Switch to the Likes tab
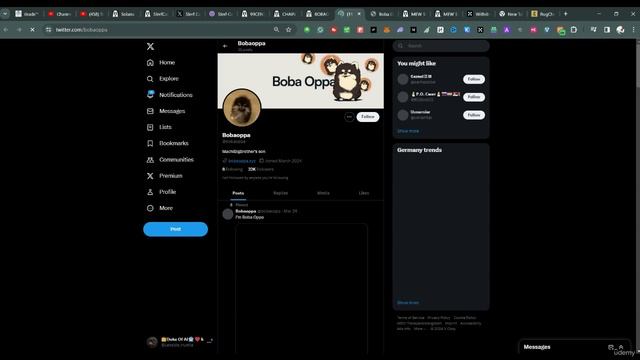This screenshot has height=360, width=640. 364,193
